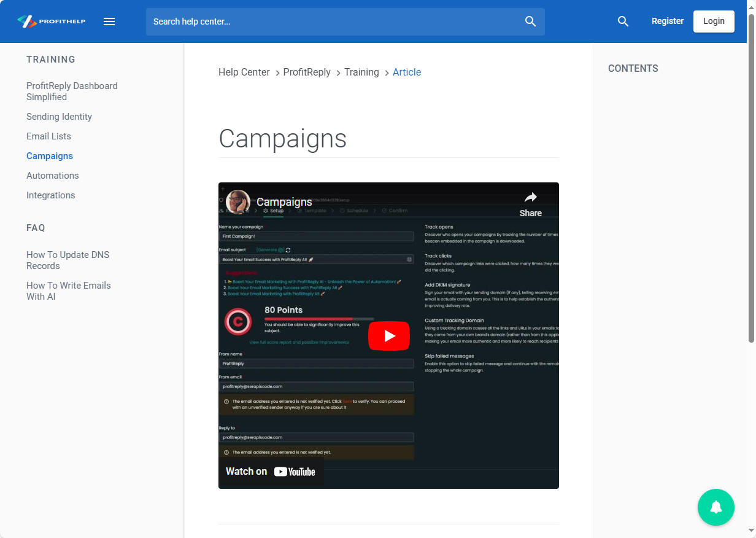
Task: Open the hamburger menu
Action: tap(109, 21)
